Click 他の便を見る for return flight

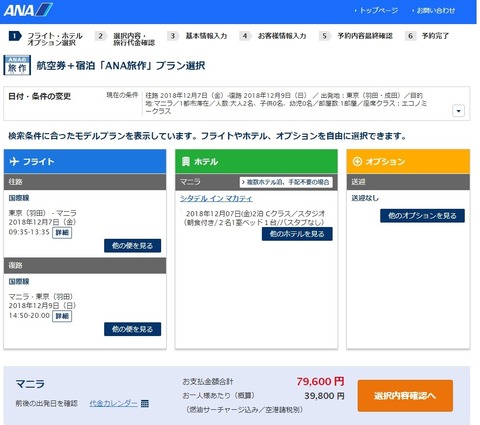(x=132, y=329)
